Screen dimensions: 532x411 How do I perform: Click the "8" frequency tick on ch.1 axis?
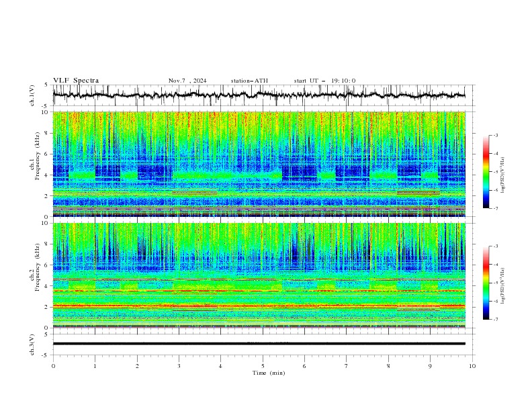point(48,133)
